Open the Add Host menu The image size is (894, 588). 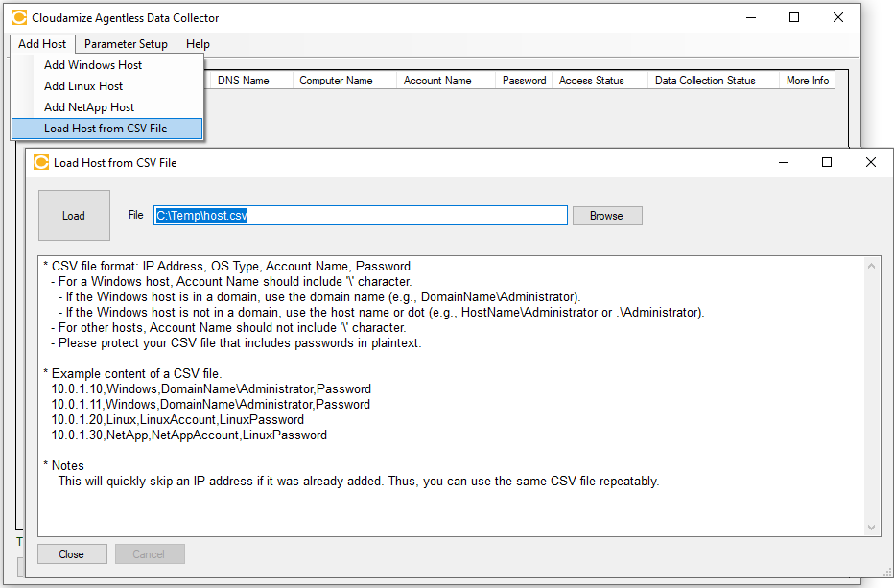(42, 44)
